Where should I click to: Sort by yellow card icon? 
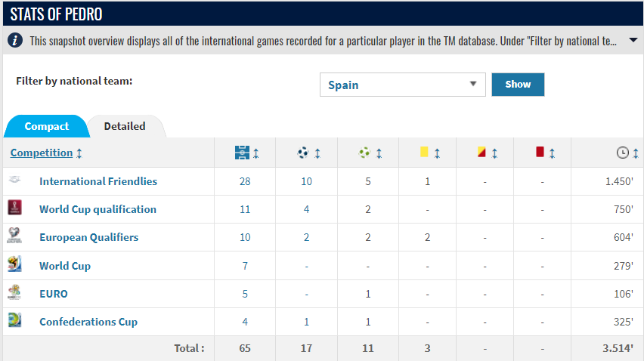tap(424, 153)
